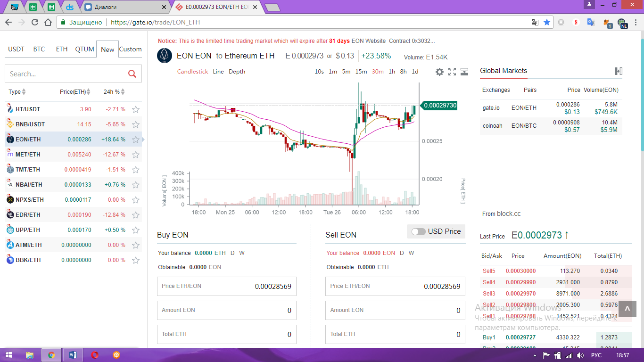Image resolution: width=644 pixels, height=362 pixels.
Task: Mark NPXS/ETH as favorite
Action: coord(136,200)
